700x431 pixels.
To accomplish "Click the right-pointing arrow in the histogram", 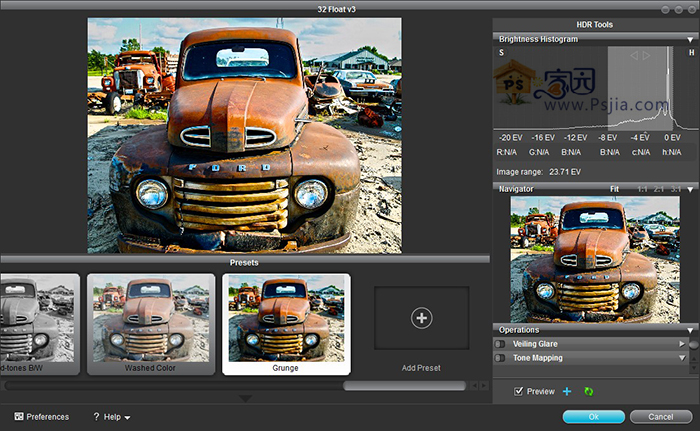I will tap(646, 56).
